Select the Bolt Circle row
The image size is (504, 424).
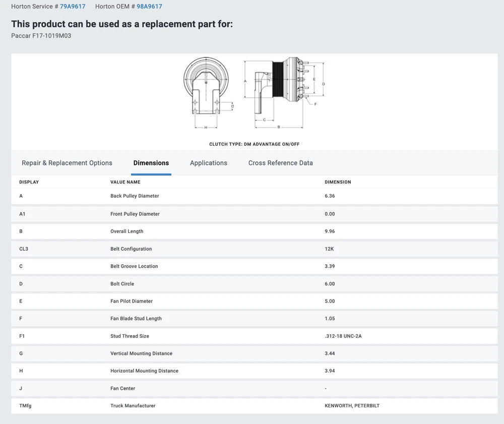tap(122, 284)
